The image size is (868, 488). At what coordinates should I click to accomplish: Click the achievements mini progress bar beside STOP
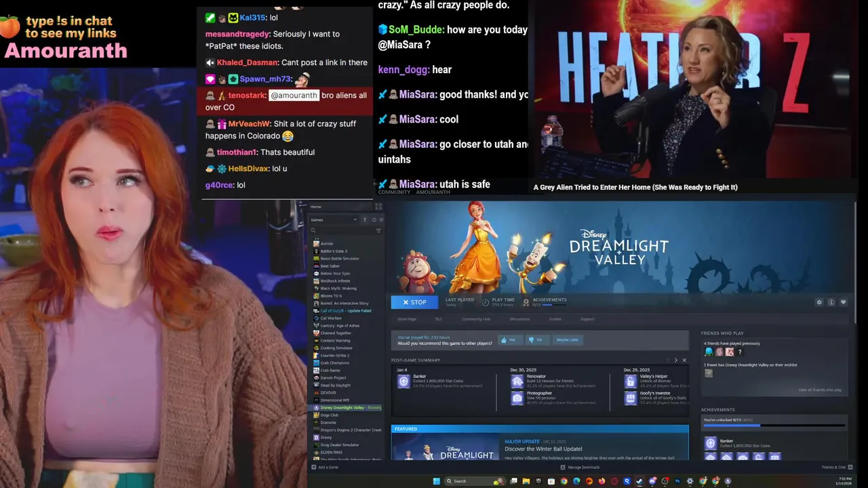(555, 305)
